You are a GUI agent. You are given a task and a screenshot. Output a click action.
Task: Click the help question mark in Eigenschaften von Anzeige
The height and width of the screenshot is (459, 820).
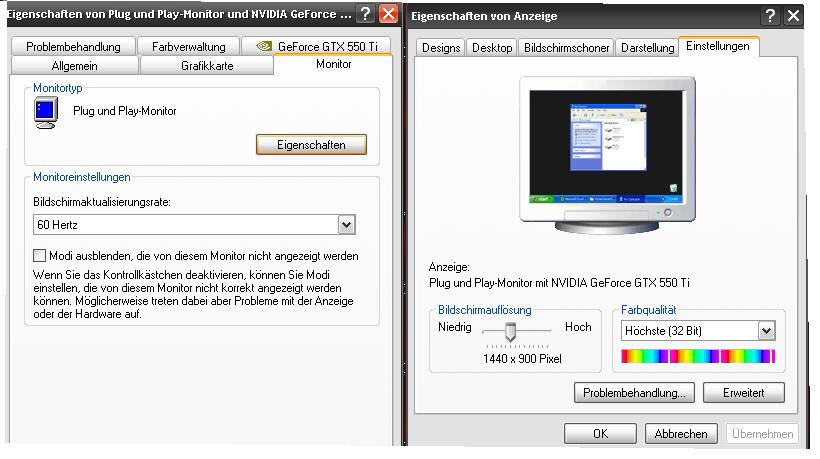tap(770, 16)
